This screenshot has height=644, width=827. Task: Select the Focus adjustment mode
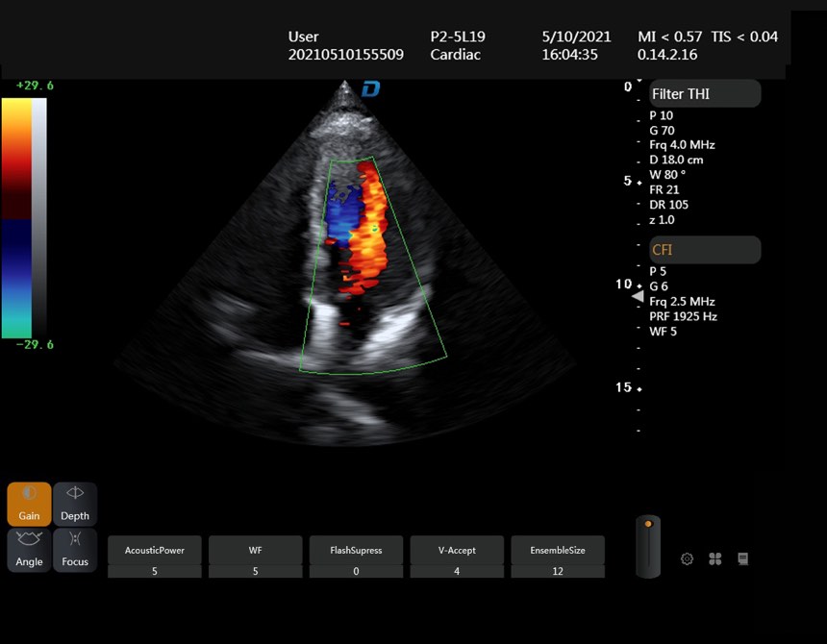(75, 550)
